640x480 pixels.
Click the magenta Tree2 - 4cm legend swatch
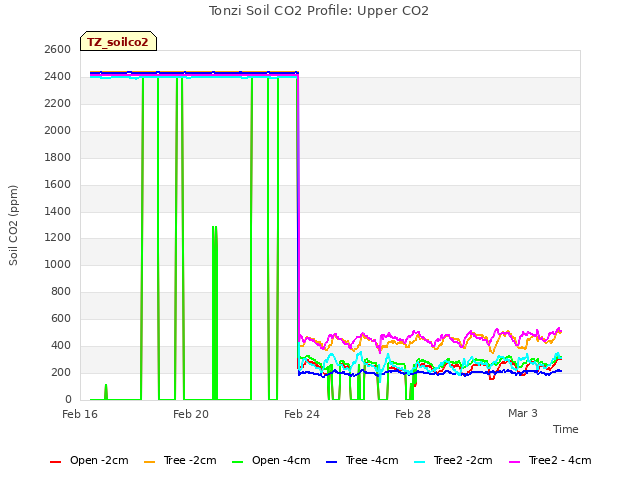tap(514, 462)
